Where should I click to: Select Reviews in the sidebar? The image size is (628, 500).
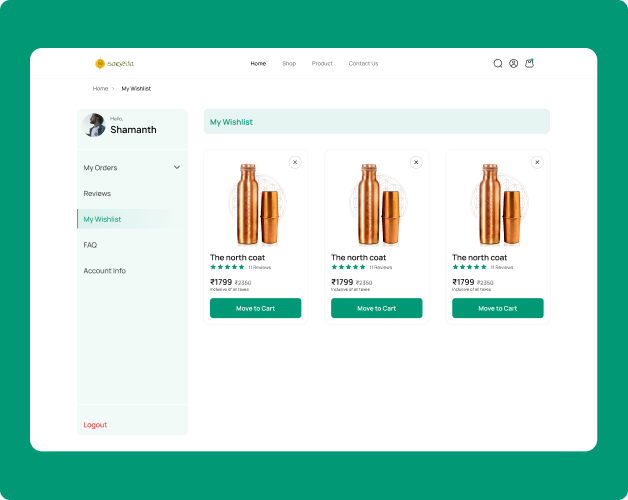97,194
